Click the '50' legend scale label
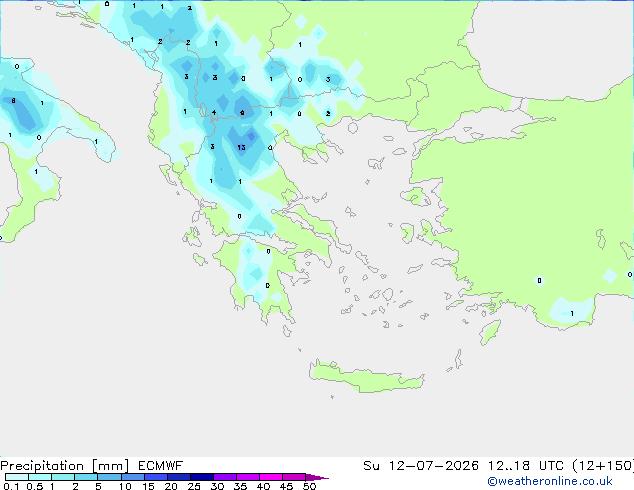The image size is (634, 490). (309, 486)
